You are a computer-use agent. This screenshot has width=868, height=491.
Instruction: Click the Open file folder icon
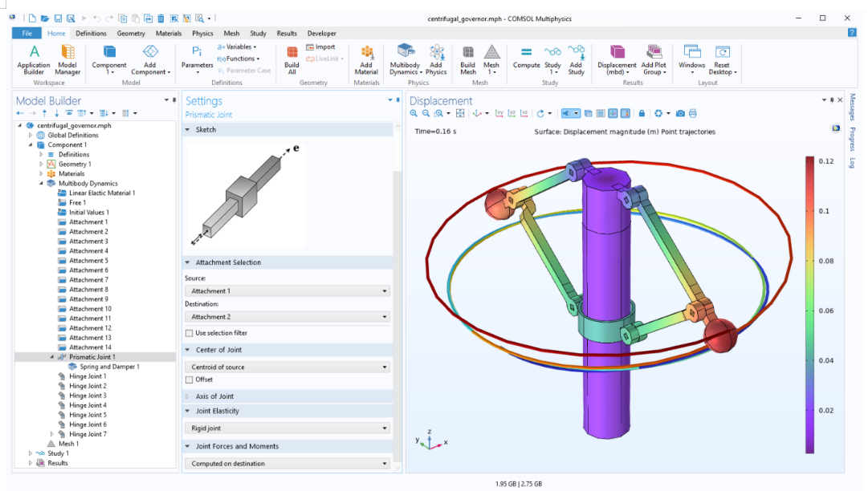[45, 18]
